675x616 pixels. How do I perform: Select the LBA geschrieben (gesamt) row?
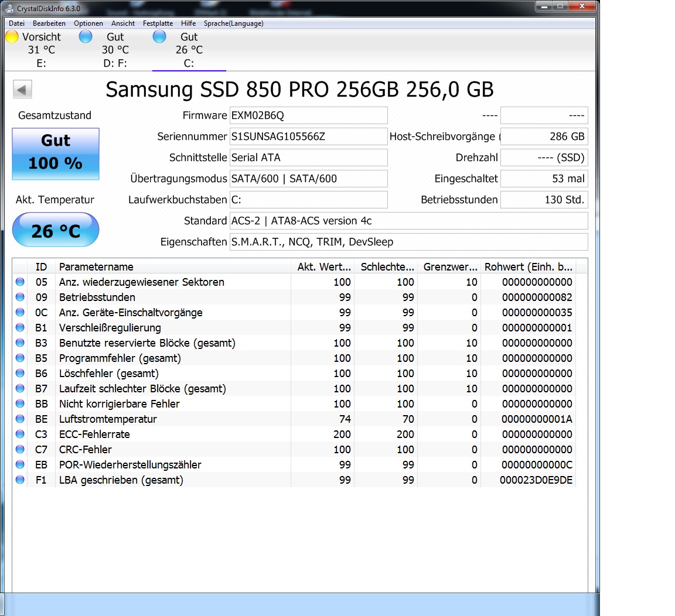click(294, 480)
